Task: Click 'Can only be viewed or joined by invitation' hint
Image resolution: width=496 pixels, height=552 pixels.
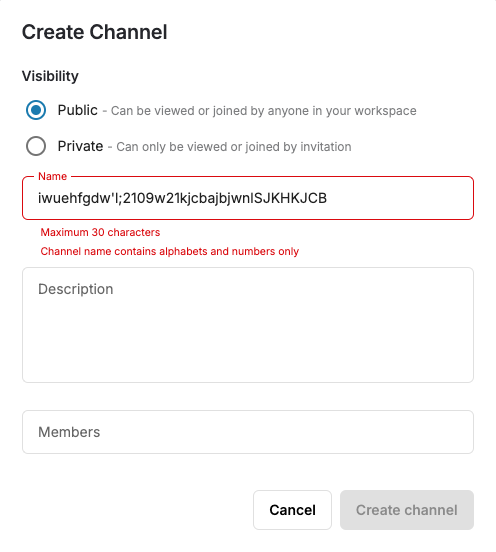Action: pyautogui.click(x=234, y=147)
